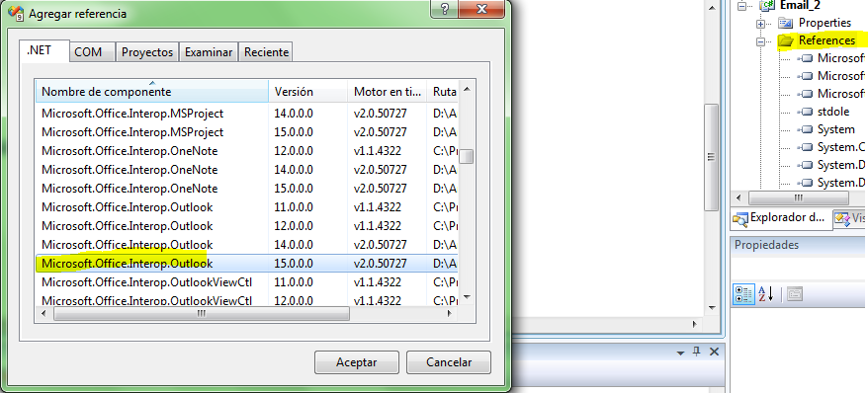Sort by Versión column header
Viewport: 868px width, 393px height.
tap(307, 92)
